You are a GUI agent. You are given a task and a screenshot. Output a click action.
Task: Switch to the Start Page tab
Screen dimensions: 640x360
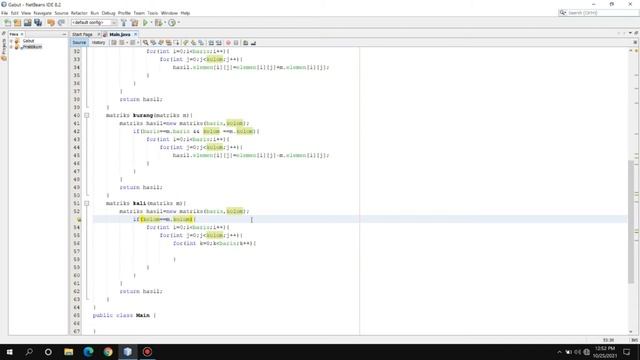click(82, 34)
